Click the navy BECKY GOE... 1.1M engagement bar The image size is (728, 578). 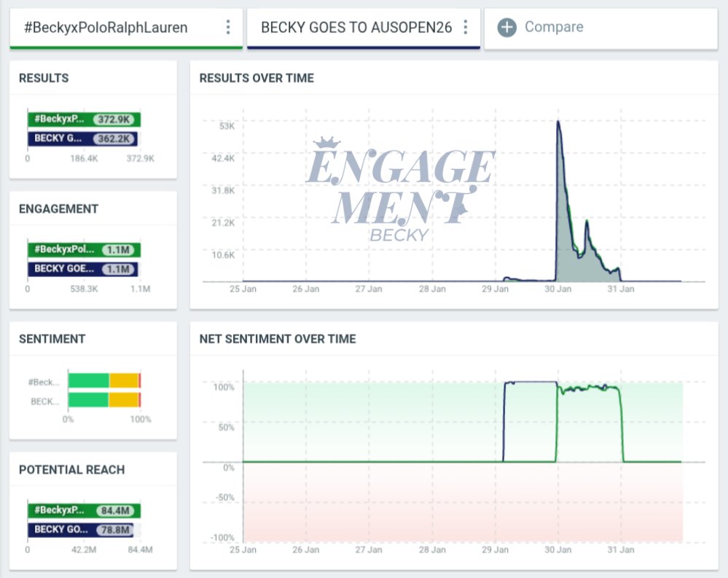(82, 269)
